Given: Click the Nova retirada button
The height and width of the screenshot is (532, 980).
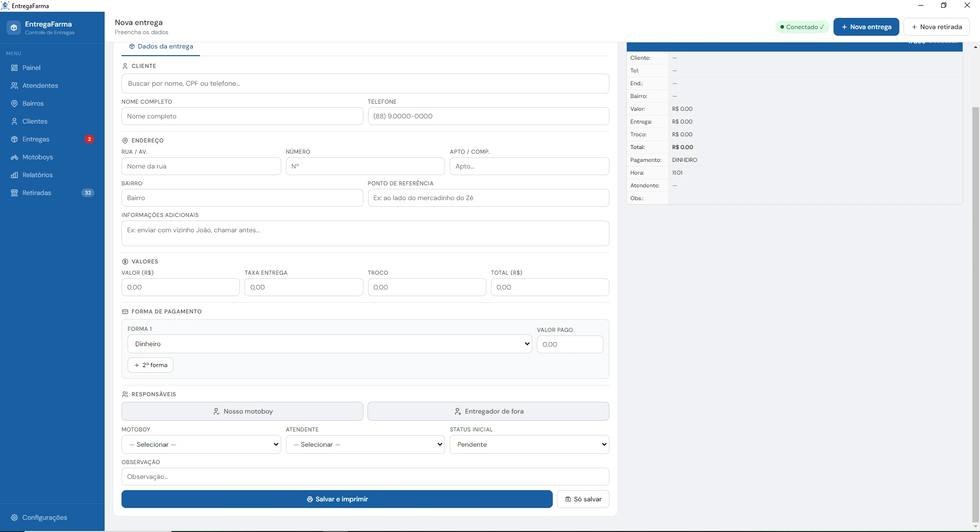Looking at the screenshot, I should 936,27.
